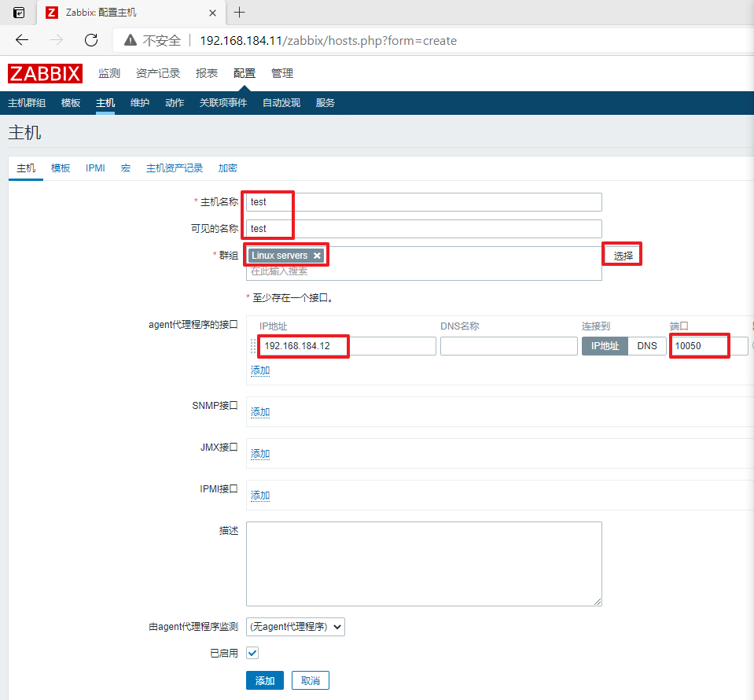
Task: Click 添加 link under agent interface
Action: point(260,370)
